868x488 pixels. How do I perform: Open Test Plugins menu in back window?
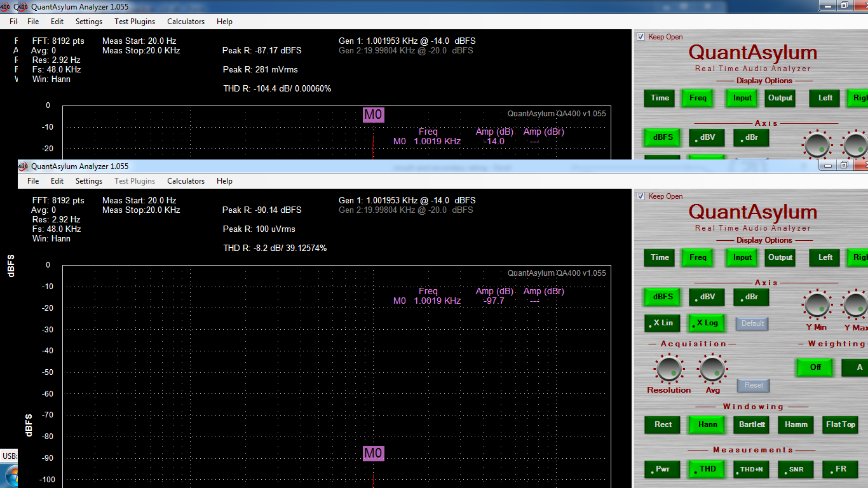coord(135,22)
